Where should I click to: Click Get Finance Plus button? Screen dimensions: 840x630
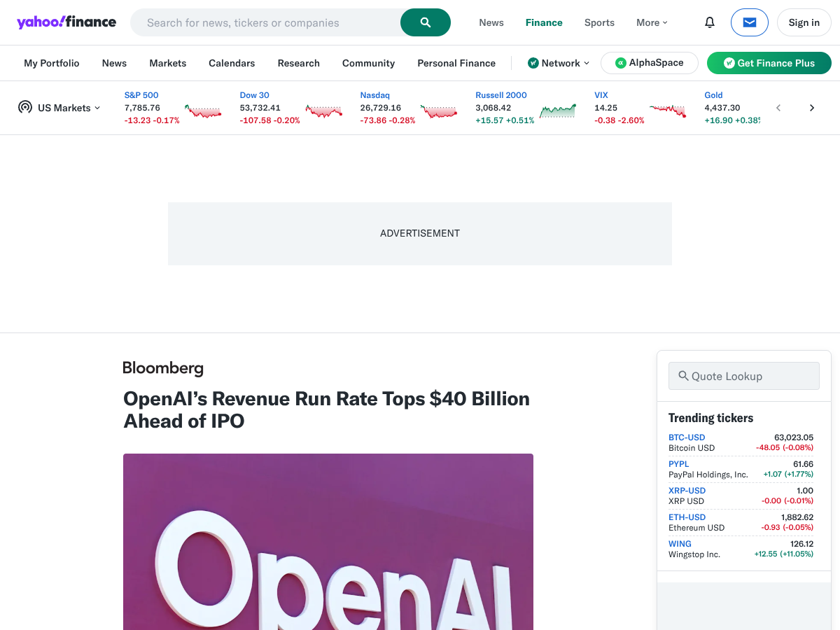tap(769, 63)
